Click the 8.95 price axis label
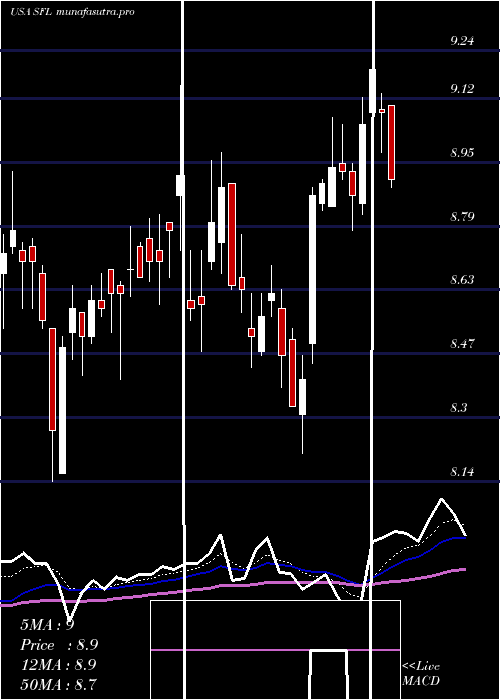Image resolution: width=500 pixels, height=700 pixels. click(x=462, y=153)
